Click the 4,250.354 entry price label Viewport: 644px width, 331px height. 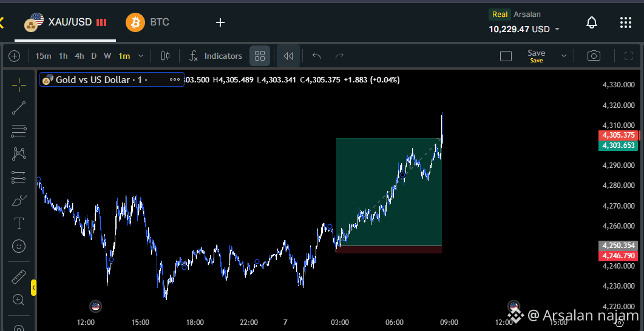[x=619, y=246]
